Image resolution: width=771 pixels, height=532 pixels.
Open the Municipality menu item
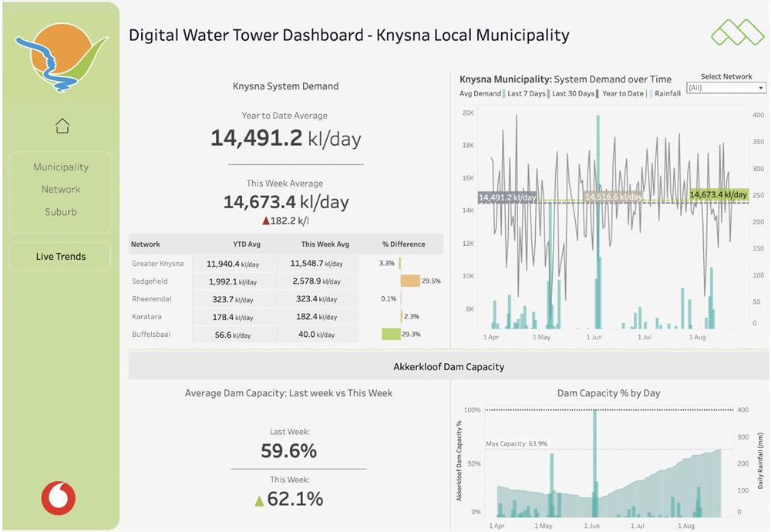61,167
